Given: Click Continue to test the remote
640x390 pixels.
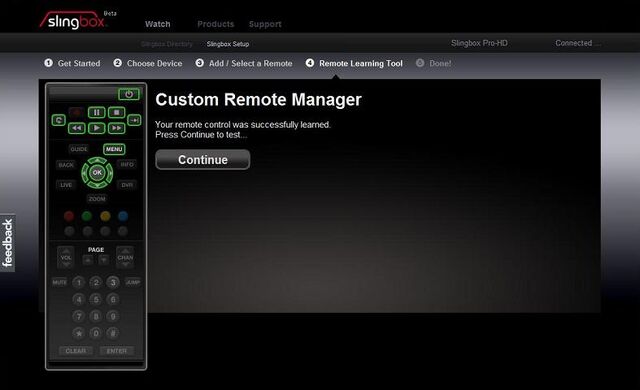Looking at the screenshot, I should pyautogui.click(x=203, y=160).
